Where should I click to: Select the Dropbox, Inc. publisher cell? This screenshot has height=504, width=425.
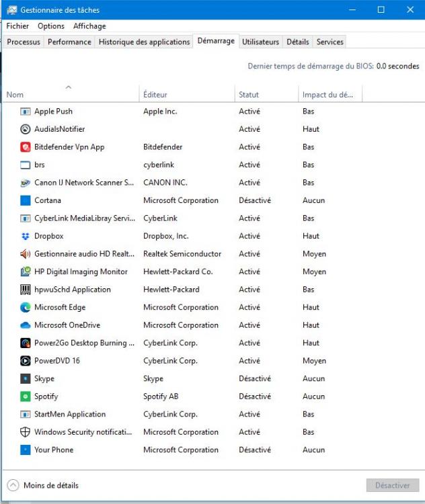click(166, 237)
